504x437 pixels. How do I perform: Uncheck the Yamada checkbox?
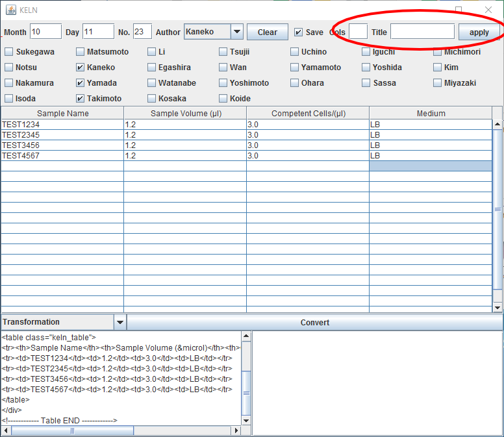[x=80, y=83]
